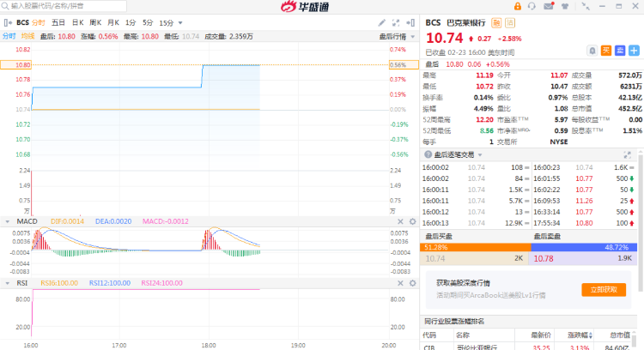
Task: Switch to 周K chart tab
Action: pos(95,22)
